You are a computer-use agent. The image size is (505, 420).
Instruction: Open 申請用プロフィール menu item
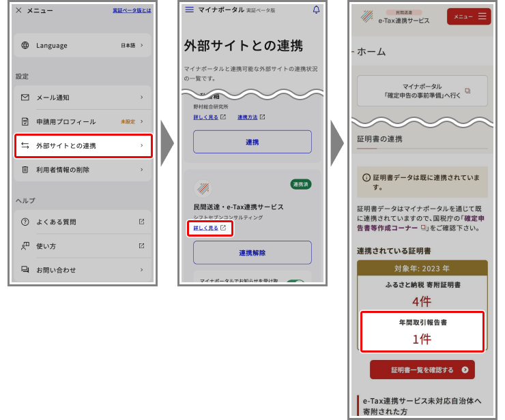(x=83, y=121)
